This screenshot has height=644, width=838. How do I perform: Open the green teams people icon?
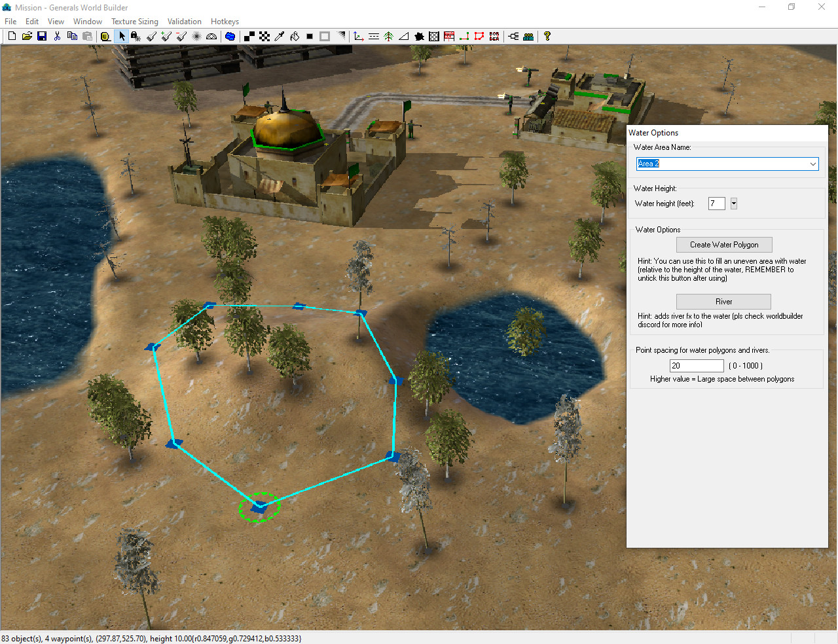click(528, 36)
